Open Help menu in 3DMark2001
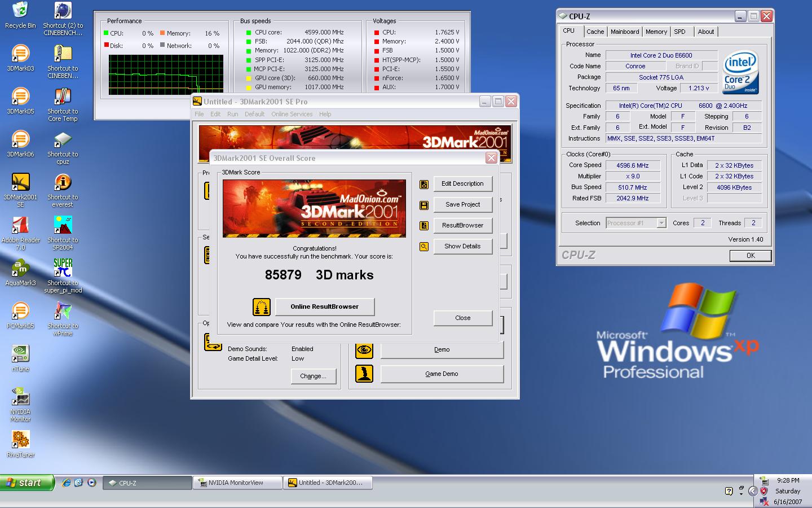The image size is (812, 508). click(325, 114)
